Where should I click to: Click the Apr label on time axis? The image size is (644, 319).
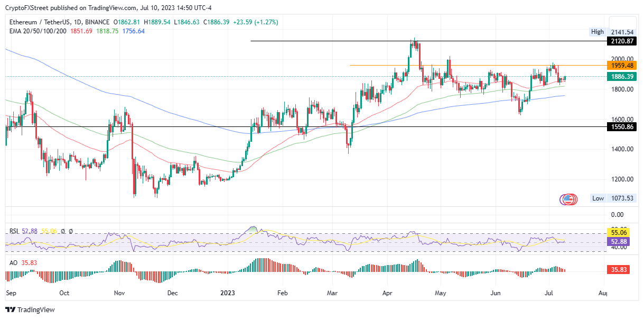click(387, 292)
